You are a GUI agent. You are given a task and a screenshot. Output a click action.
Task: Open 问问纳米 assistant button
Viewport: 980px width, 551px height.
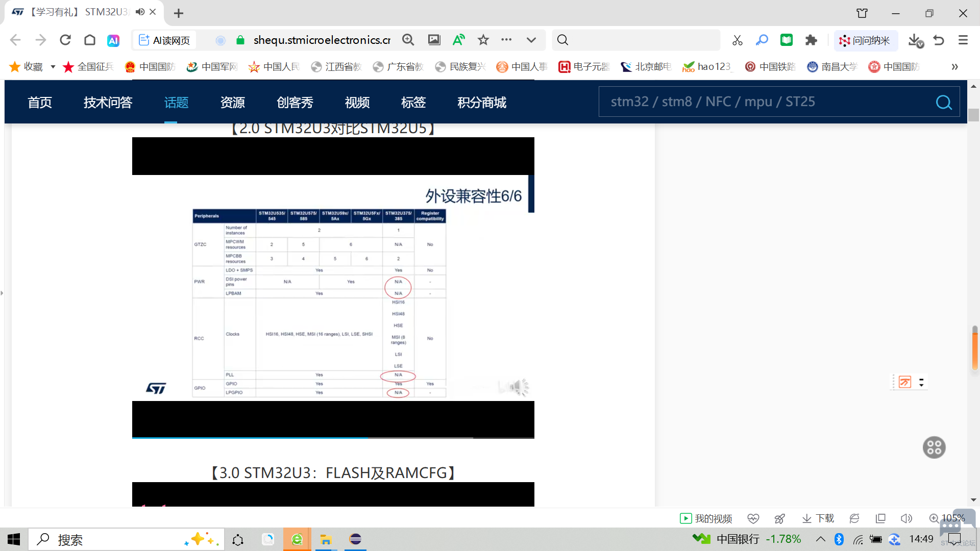point(865,40)
